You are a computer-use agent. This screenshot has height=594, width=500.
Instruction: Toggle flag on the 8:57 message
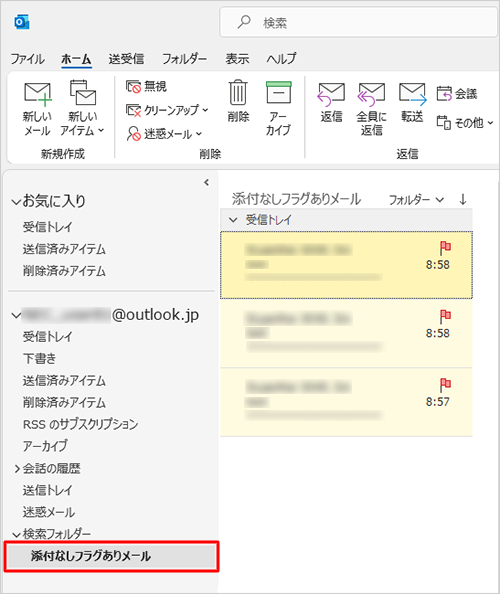[x=445, y=385]
